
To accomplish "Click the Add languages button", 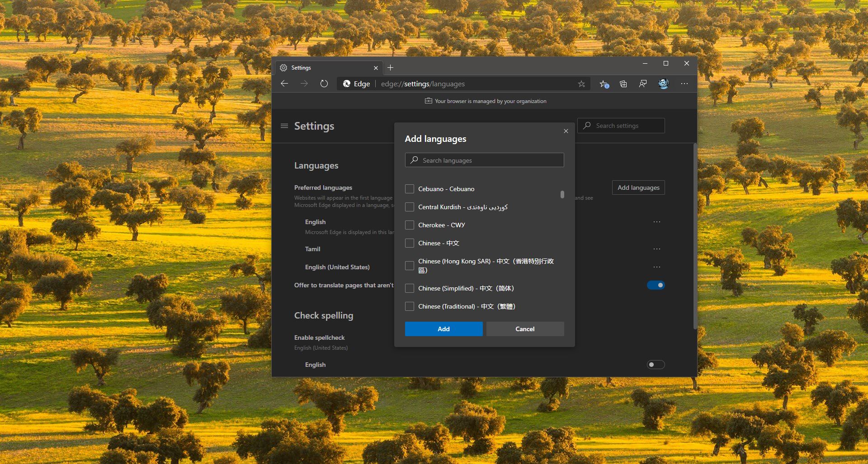I will pyautogui.click(x=638, y=187).
